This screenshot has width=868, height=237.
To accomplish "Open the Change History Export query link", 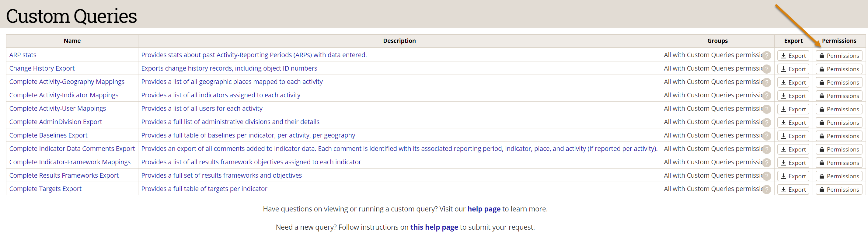I will [x=42, y=68].
